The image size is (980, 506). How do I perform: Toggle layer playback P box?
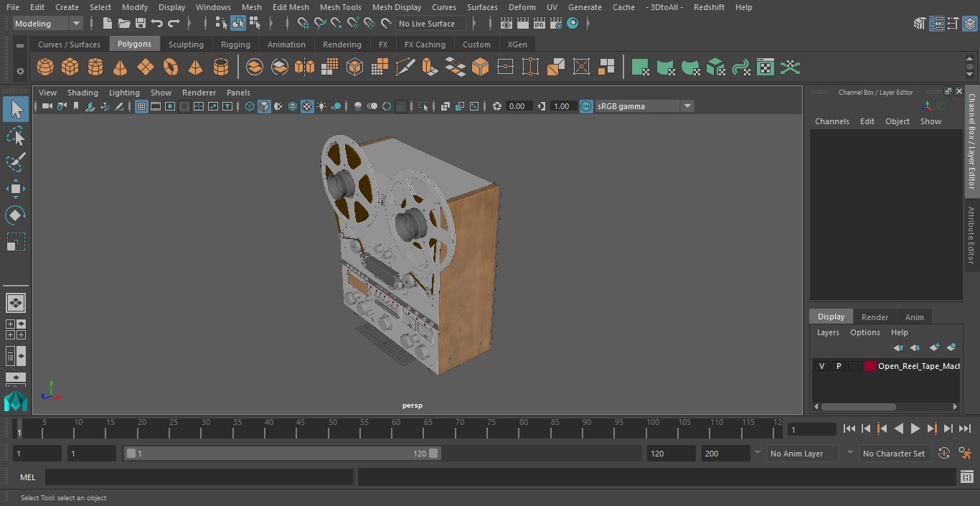(x=838, y=366)
